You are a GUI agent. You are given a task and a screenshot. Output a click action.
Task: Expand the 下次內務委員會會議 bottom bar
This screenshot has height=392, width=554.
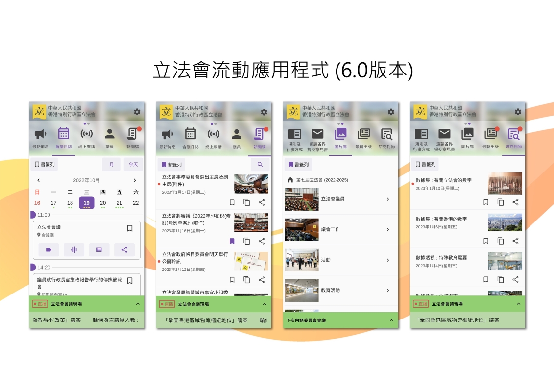(x=391, y=320)
